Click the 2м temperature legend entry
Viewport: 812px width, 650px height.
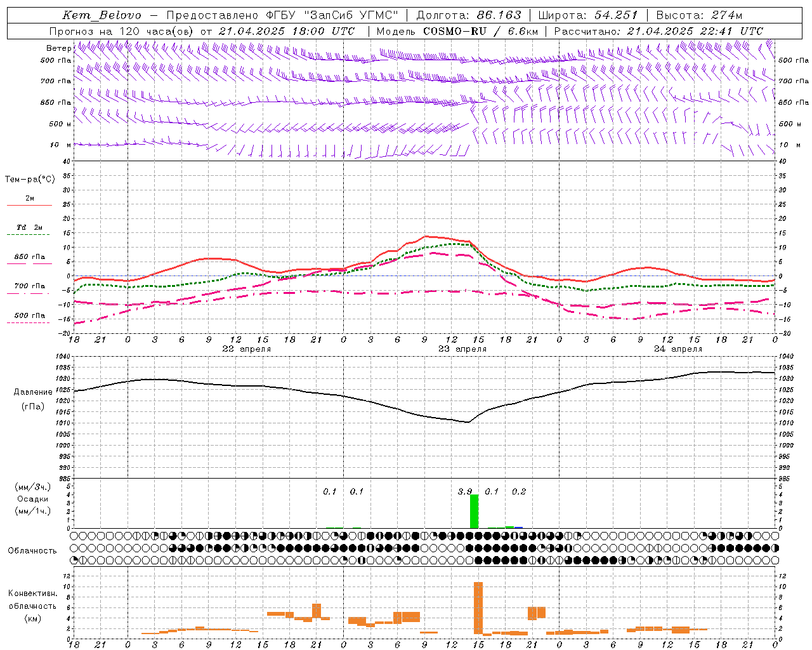click(30, 198)
